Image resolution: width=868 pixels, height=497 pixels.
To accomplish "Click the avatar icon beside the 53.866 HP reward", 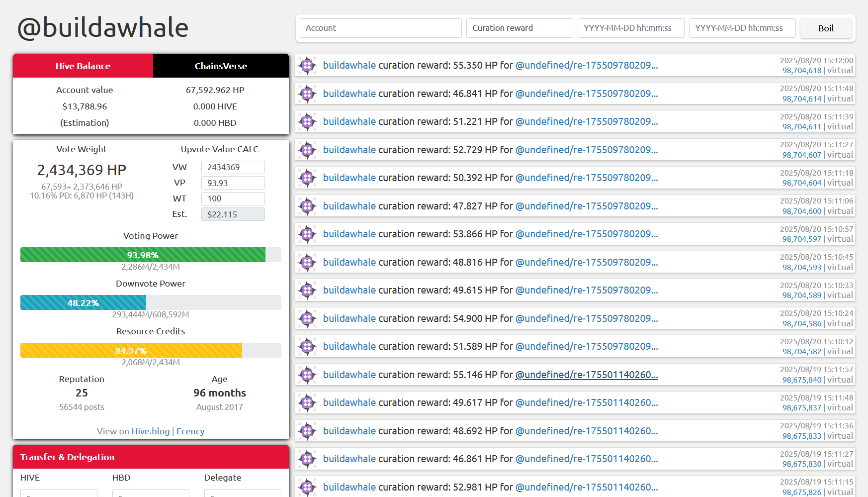I will click(x=307, y=234).
